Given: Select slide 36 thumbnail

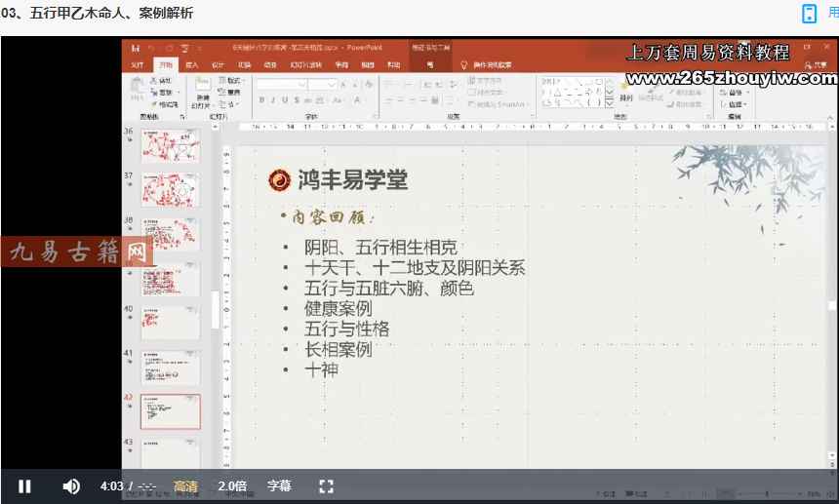Looking at the screenshot, I should point(171,145).
